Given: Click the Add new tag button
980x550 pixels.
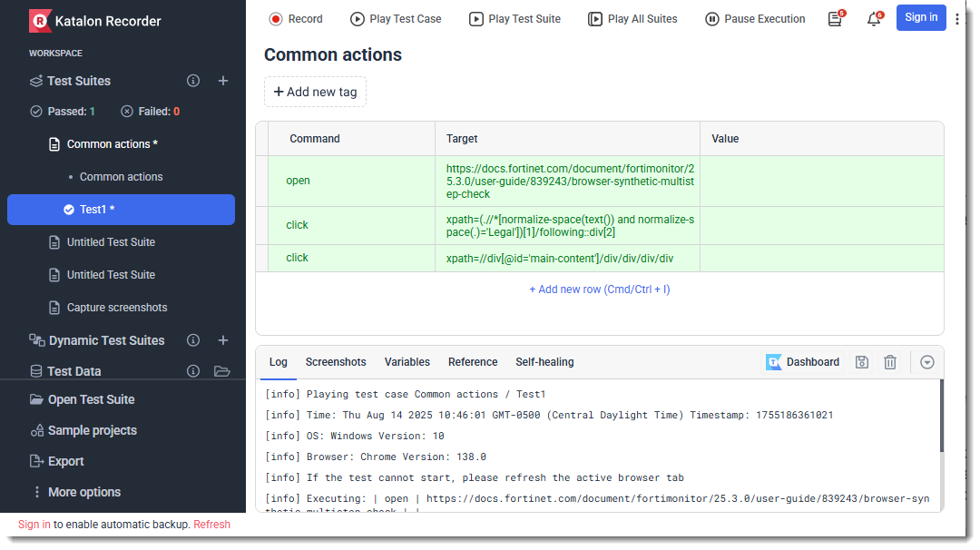Looking at the screenshot, I should (315, 92).
